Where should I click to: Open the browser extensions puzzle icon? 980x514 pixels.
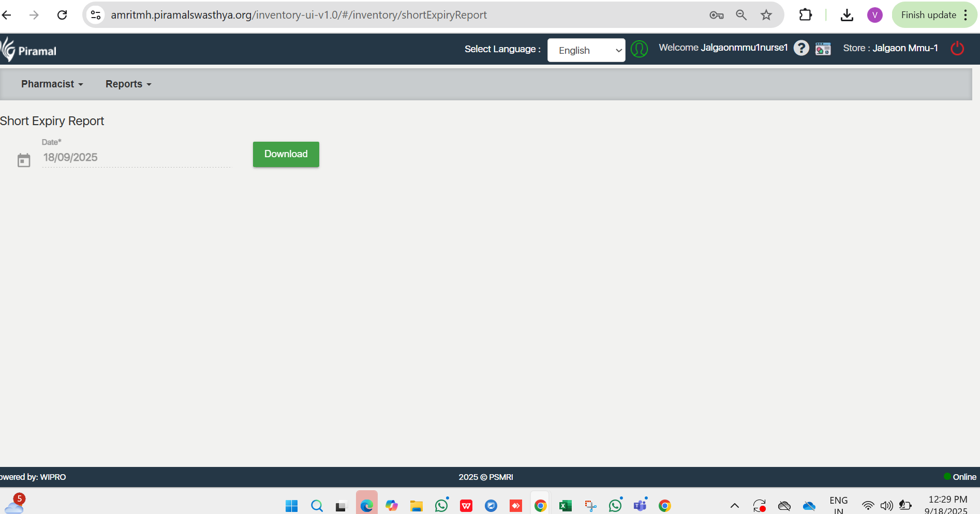click(x=805, y=15)
